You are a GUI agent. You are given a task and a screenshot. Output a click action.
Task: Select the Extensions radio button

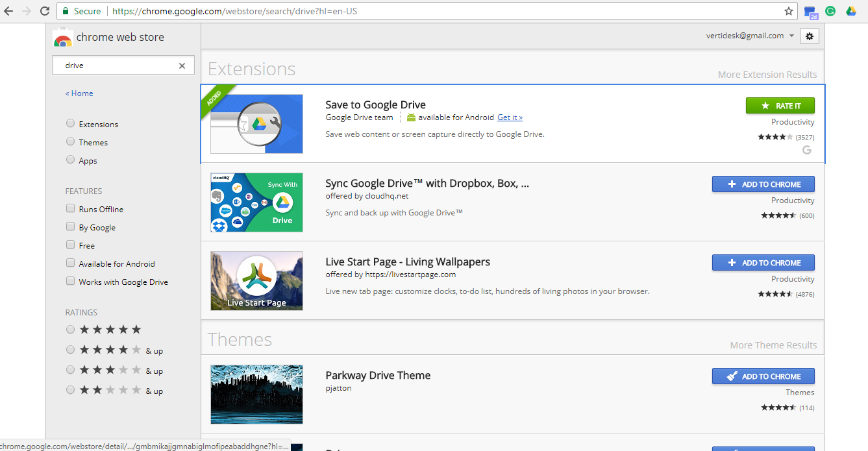point(70,123)
